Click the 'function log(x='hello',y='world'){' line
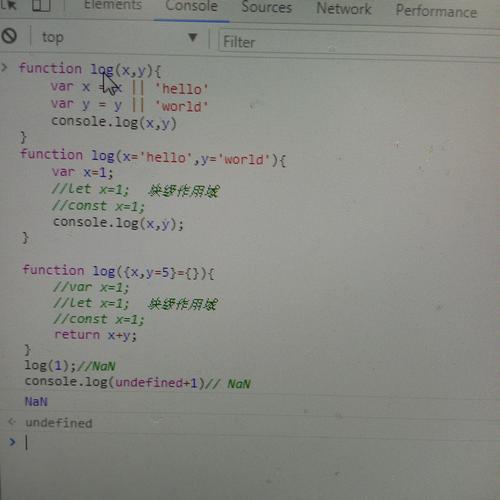Viewport: 500px width, 500px height. (153, 157)
